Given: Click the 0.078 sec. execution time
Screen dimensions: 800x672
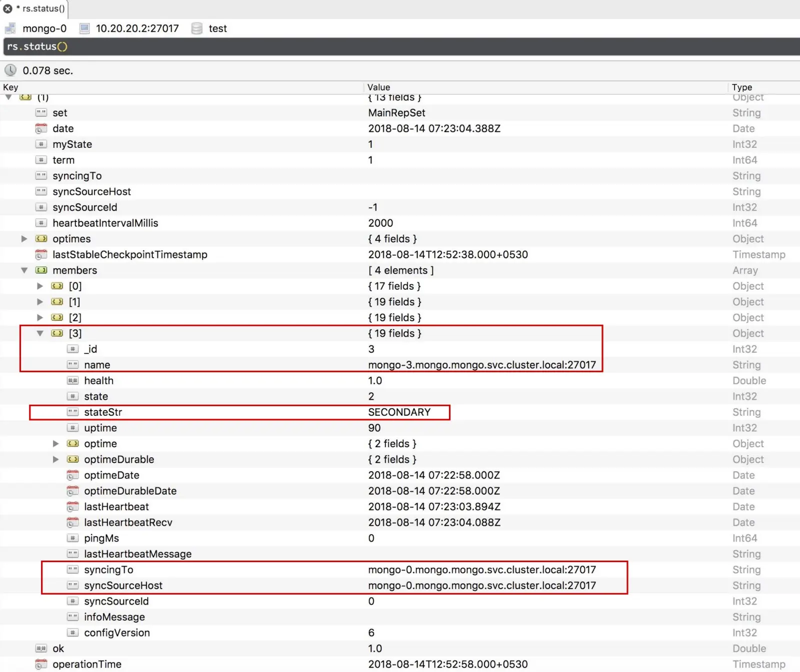Looking at the screenshot, I should [48, 70].
